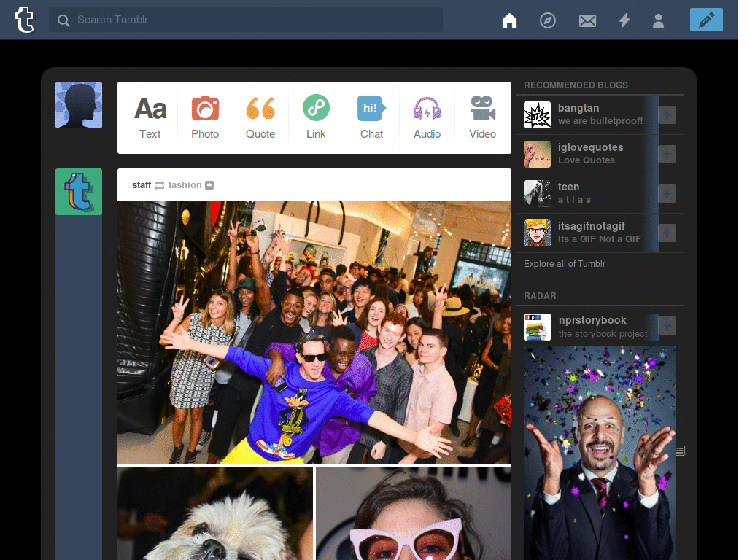Open the bangtan blog name
This screenshot has width=747, height=560.
(x=578, y=108)
